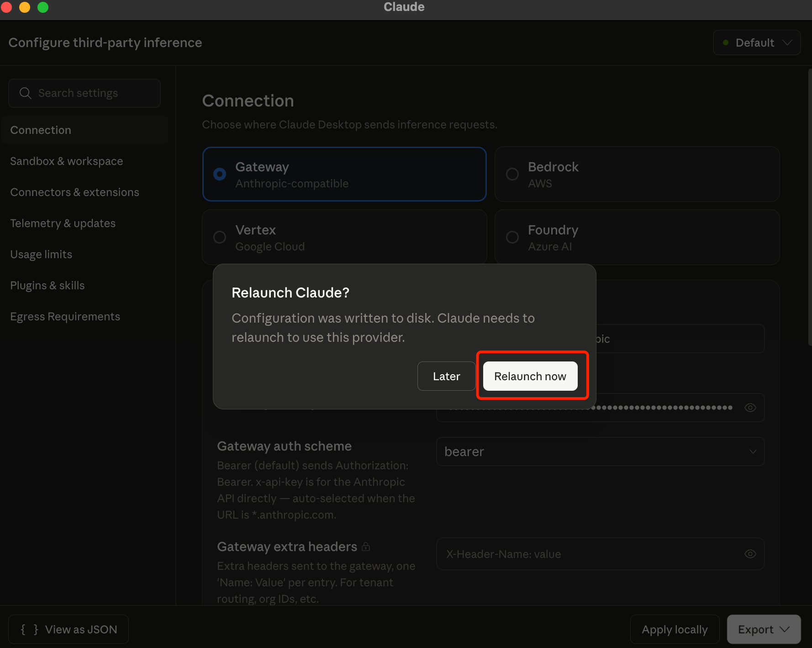The width and height of the screenshot is (812, 648).
Task: Select the Bedrock AWS radio option
Action: 637,174
